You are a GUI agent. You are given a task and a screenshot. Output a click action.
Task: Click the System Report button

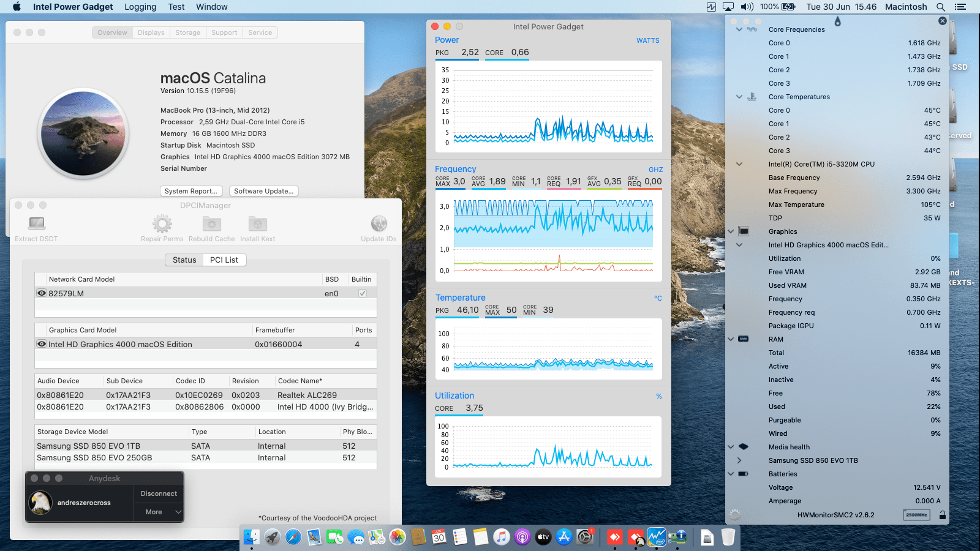190,191
